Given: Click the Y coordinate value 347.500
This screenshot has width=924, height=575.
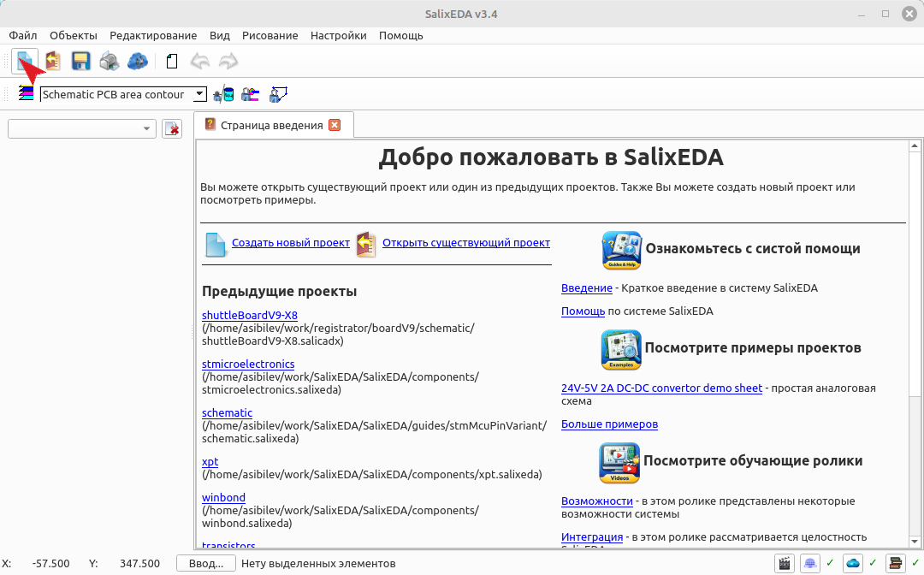Looking at the screenshot, I should [x=139, y=563].
